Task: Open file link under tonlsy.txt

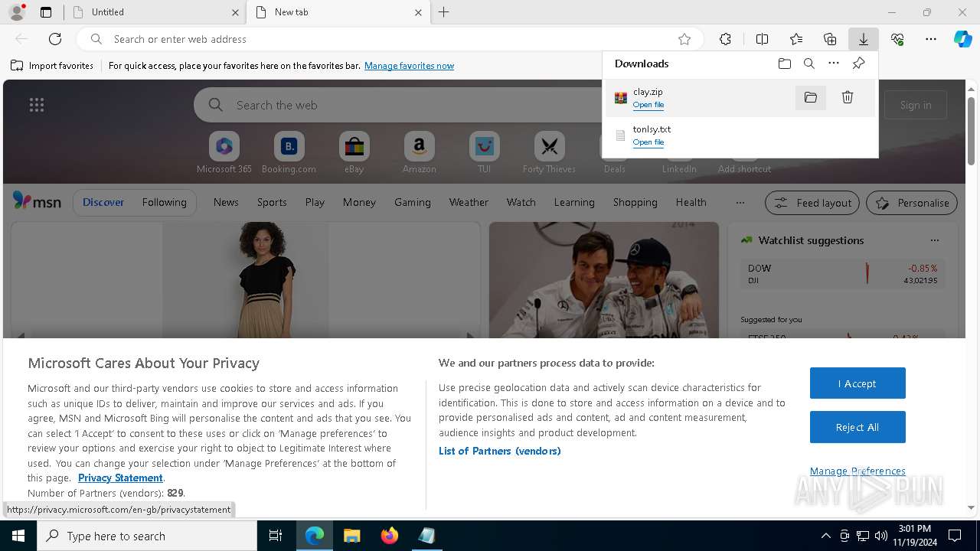Action: tap(648, 142)
